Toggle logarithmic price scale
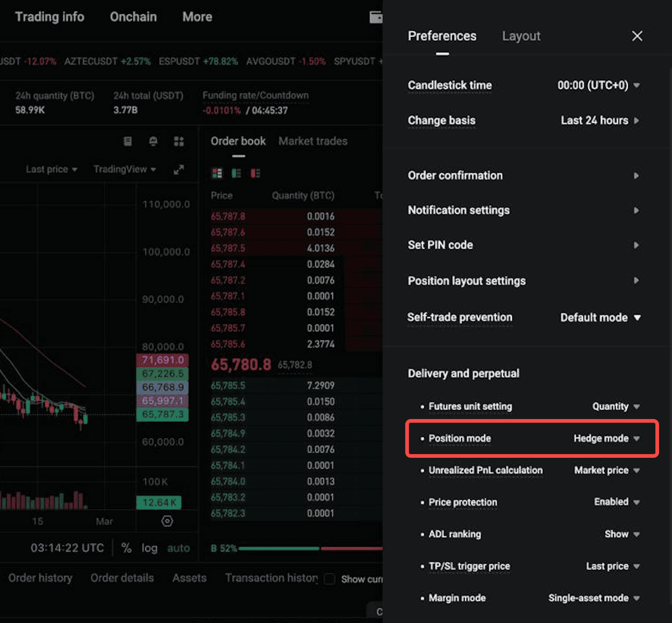This screenshot has width=672, height=623. tap(149, 548)
